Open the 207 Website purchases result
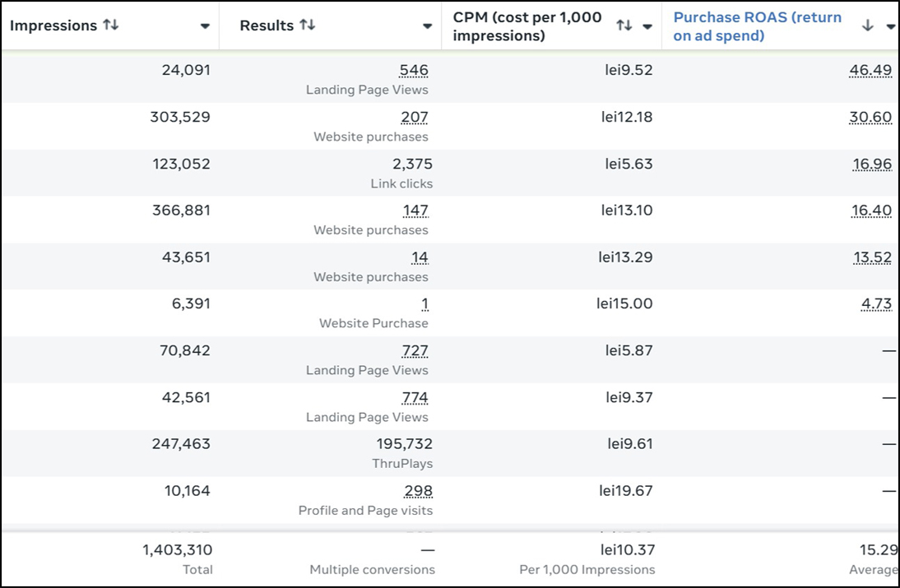900x588 pixels. [x=415, y=118]
